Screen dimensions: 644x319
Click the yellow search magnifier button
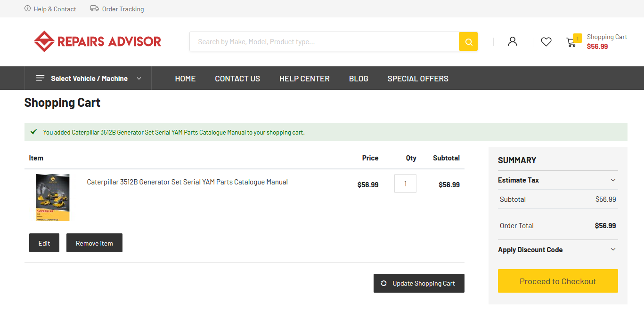468,42
